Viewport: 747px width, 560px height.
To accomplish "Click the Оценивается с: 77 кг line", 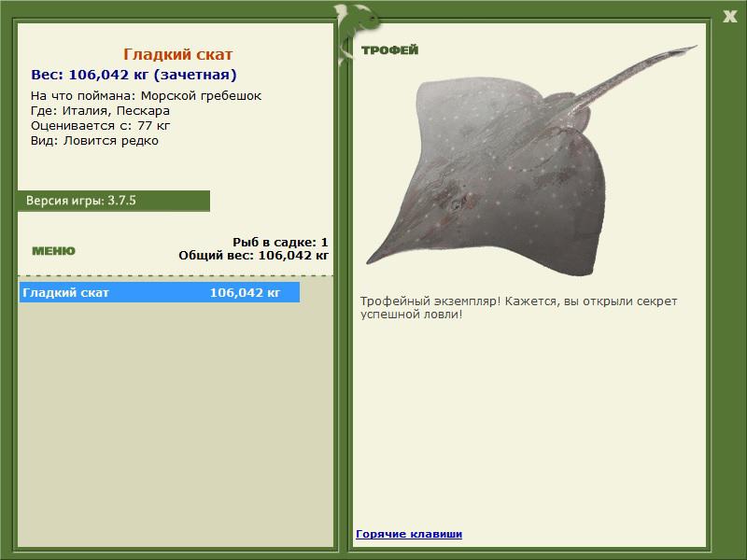I will click(x=100, y=126).
